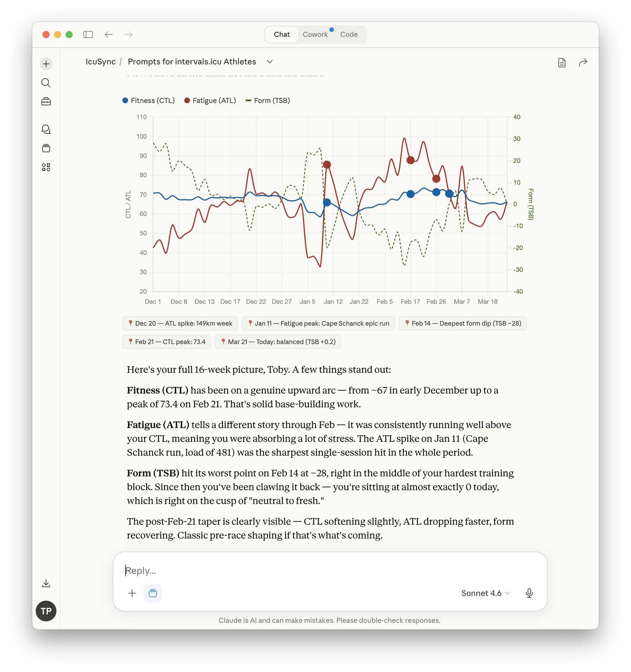631x672 pixels.
Task: Start a new chat with plus icon
Action: (x=46, y=64)
